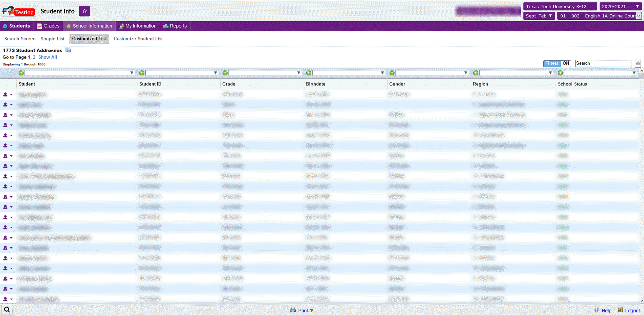Click the Student Info page title
This screenshot has height=316, width=644.
point(57,11)
